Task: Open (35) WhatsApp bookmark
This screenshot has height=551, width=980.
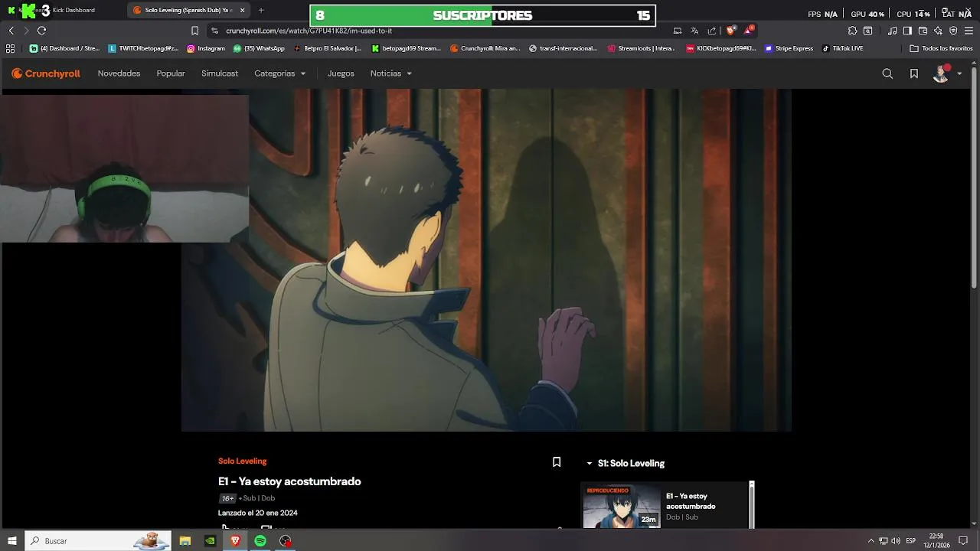Action: 259,48
